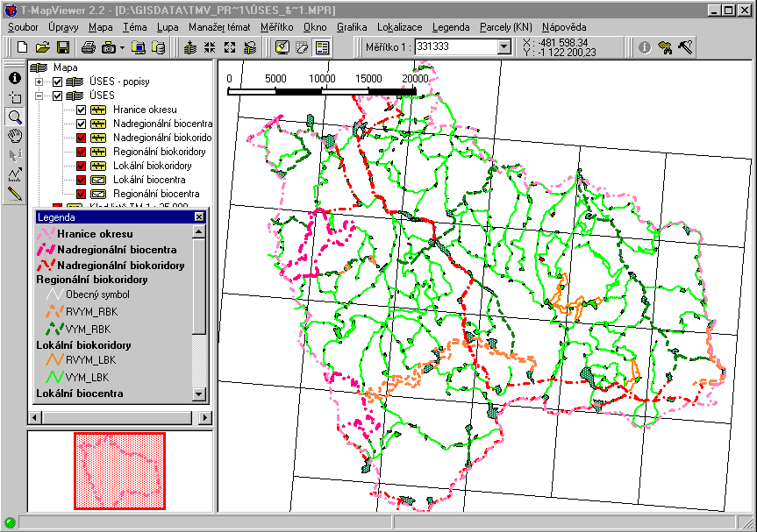The width and height of the screenshot is (757, 532).
Task: Click the inward-arrows zoom extent icon
Action: [x=210, y=47]
